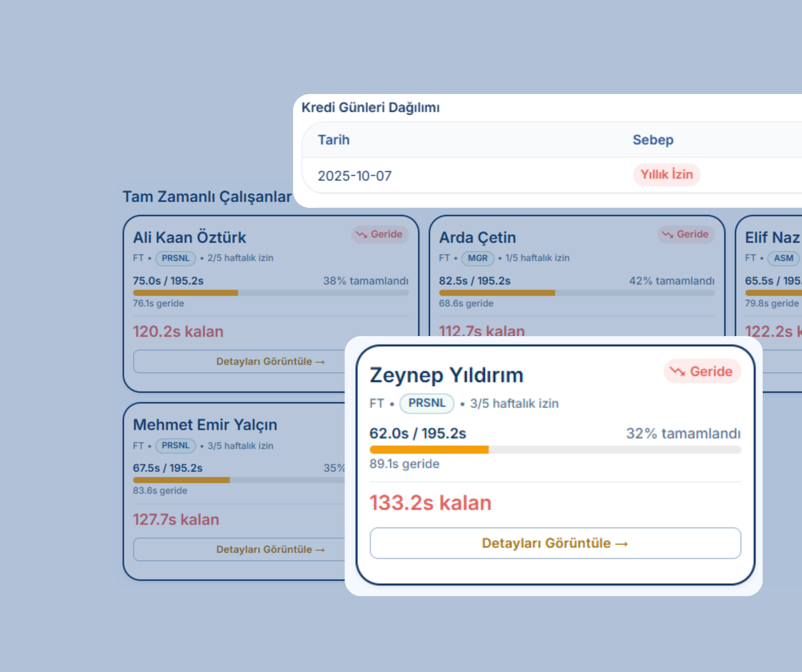This screenshot has height=672, width=802.
Task: Click Mehmet Emir Yalçın progress bar
Action: click(x=239, y=480)
